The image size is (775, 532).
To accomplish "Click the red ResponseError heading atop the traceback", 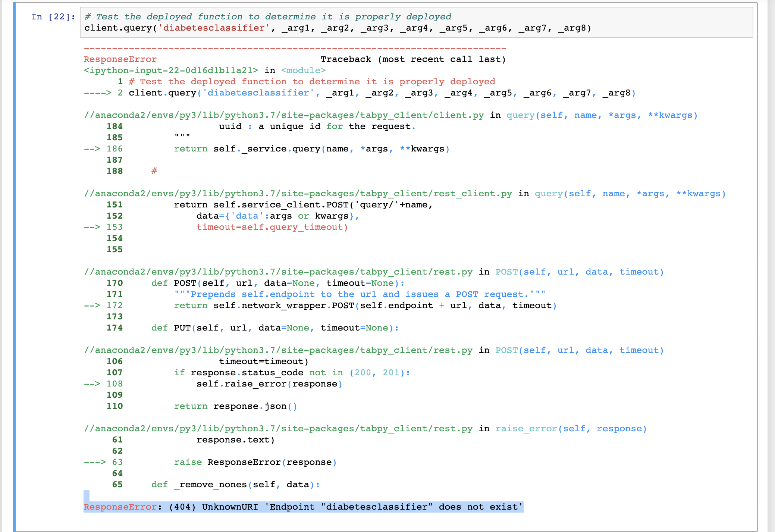I will 120,59.
